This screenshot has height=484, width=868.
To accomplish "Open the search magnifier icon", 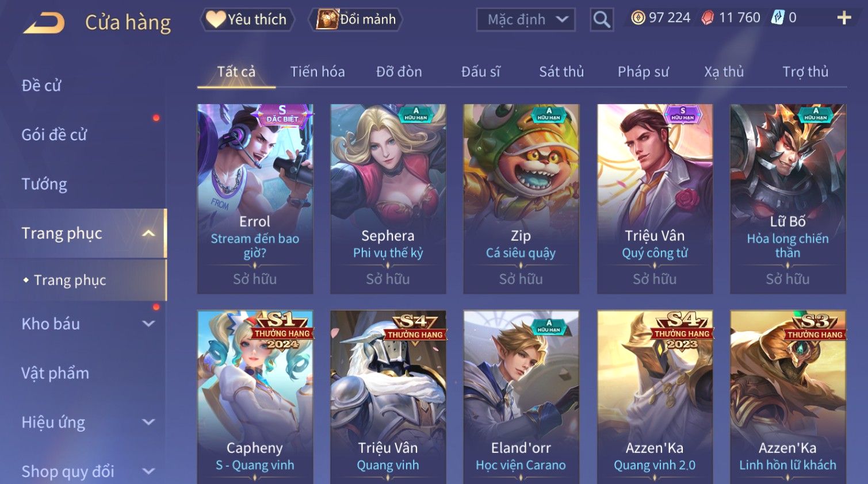I will coord(602,20).
